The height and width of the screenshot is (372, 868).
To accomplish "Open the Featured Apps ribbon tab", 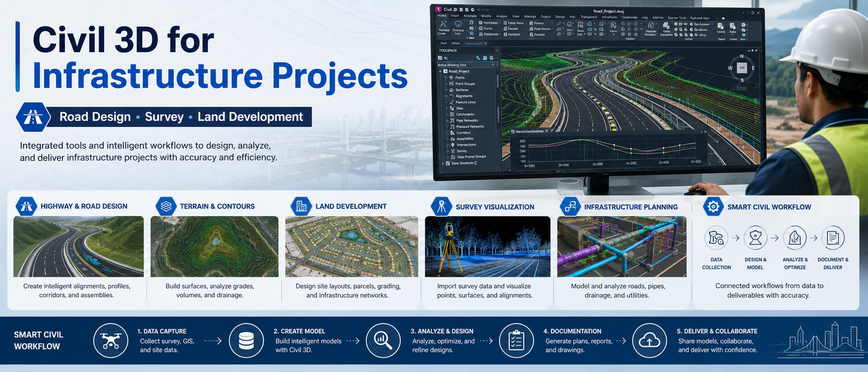I will click(x=700, y=18).
